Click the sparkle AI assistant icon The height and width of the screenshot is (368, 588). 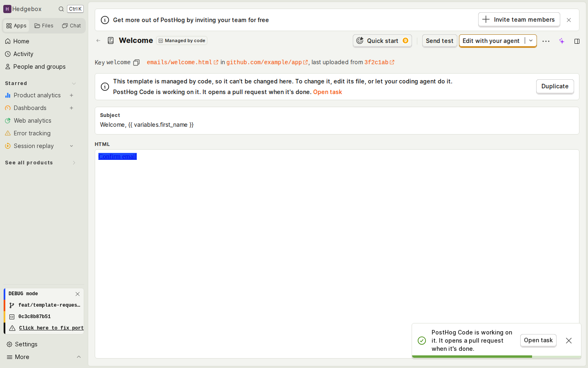tap(562, 41)
